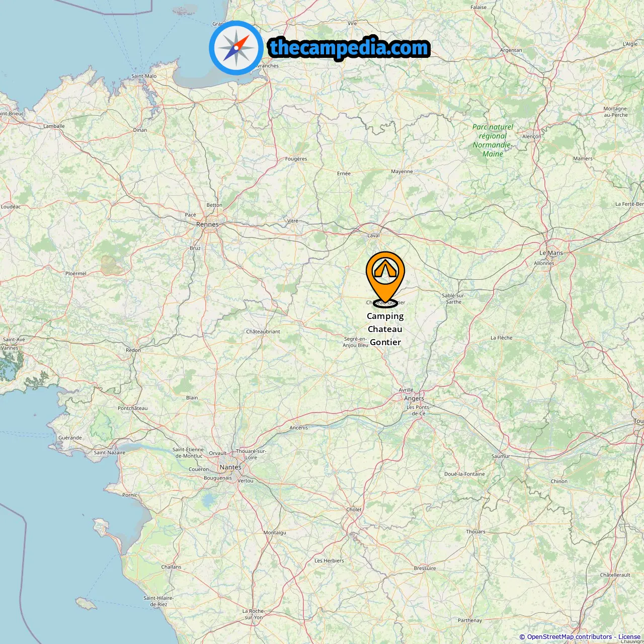Select the Saint-Malo label on the coast

click(144, 76)
